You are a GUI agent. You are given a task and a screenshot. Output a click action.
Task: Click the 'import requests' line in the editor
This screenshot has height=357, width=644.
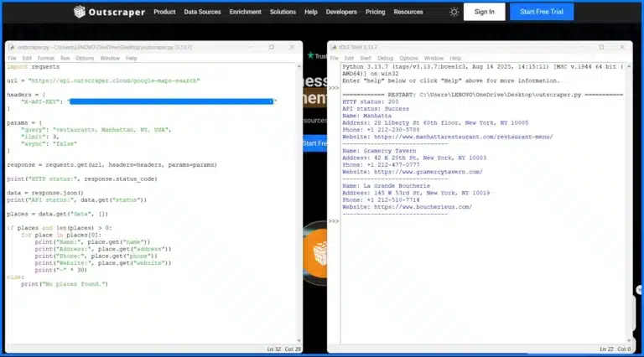[34, 66]
